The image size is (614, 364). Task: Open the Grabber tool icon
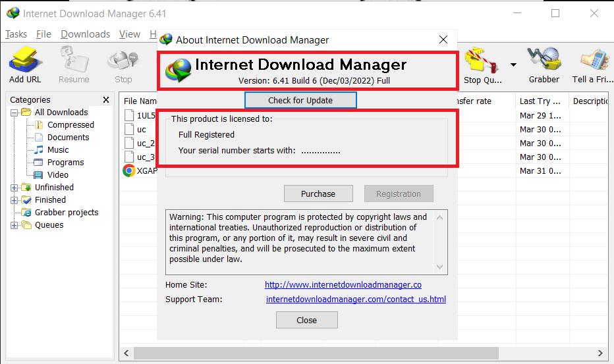coord(544,61)
